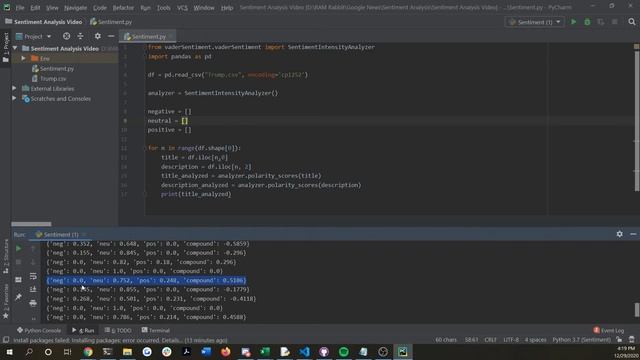Click the memory/inspector icon at the right end of the status bar

(x=631, y=340)
